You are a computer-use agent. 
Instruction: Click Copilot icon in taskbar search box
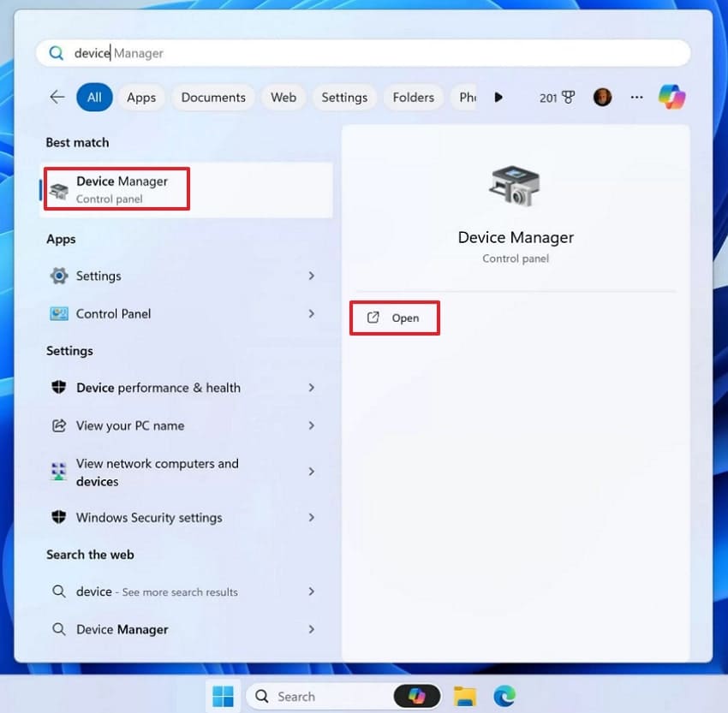coord(417,696)
